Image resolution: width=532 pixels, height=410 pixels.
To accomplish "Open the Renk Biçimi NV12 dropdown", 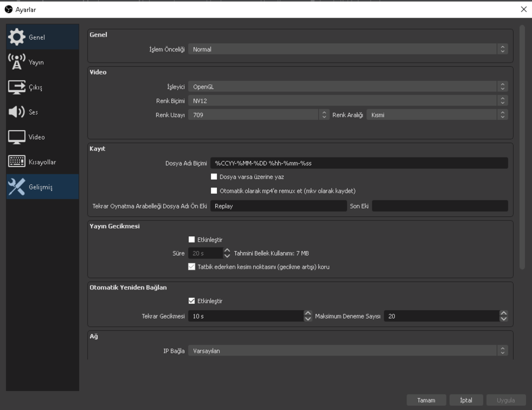I will pyautogui.click(x=348, y=100).
